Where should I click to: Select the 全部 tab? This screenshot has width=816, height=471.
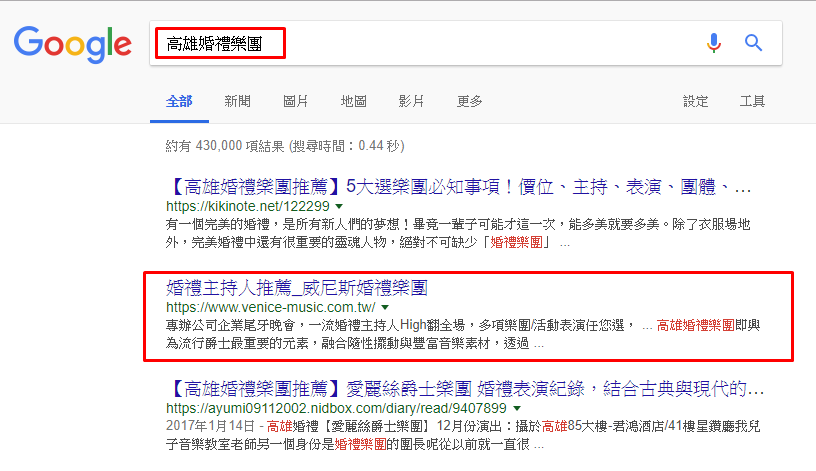click(179, 101)
